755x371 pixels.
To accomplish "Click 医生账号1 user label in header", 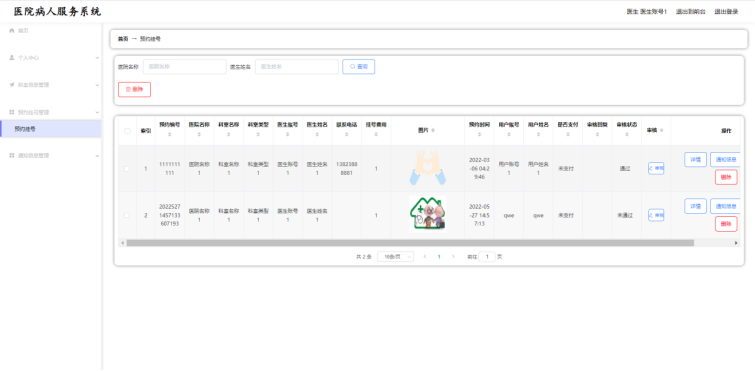I will coord(647,12).
